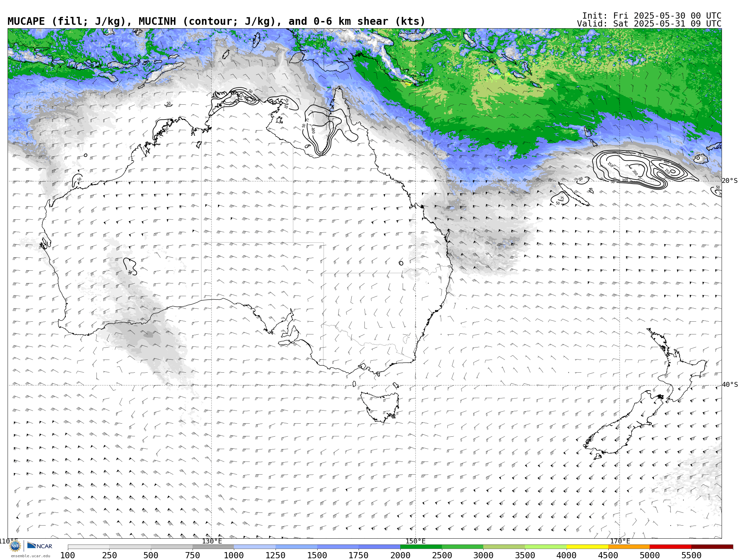The height and width of the screenshot is (560, 744).
Task: Click the 20°S latitude label
Action: point(730,181)
